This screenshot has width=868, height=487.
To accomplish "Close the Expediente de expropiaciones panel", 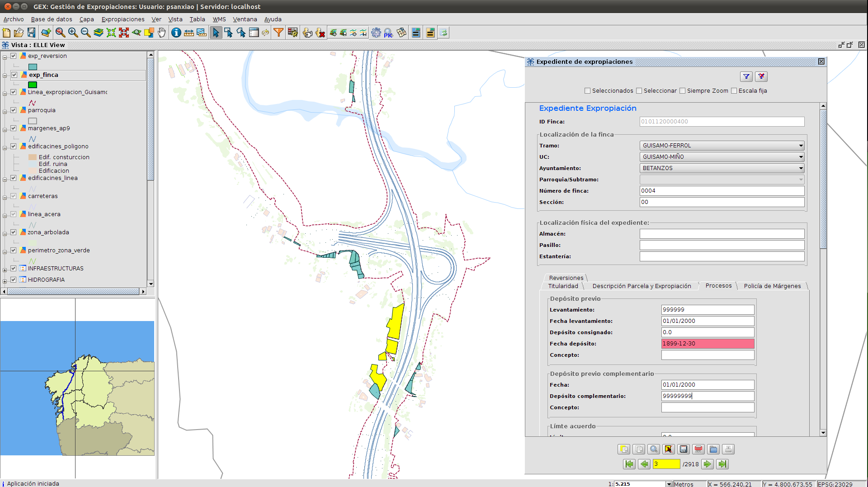I will click(821, 61).
